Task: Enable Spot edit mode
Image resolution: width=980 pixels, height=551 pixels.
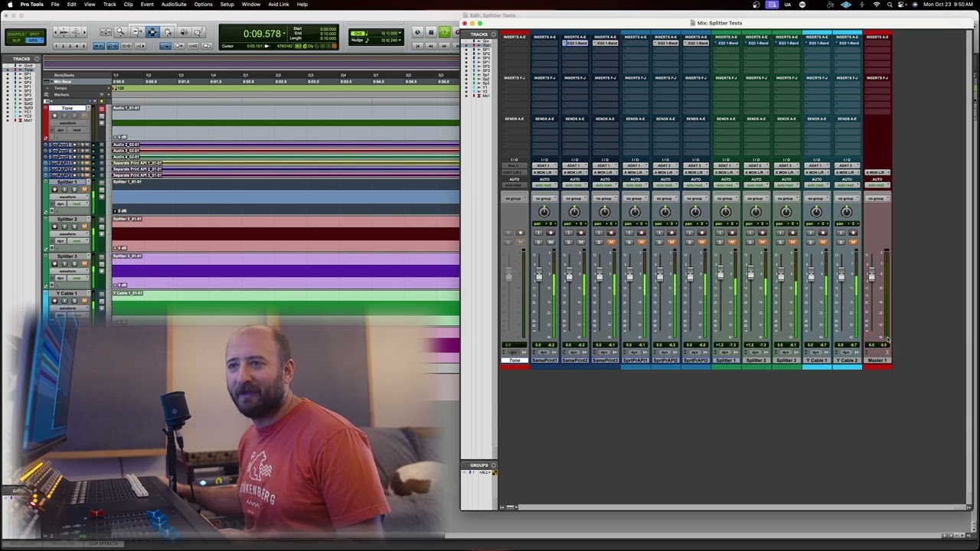Action: pyautogui.click(x=35, y=33)
